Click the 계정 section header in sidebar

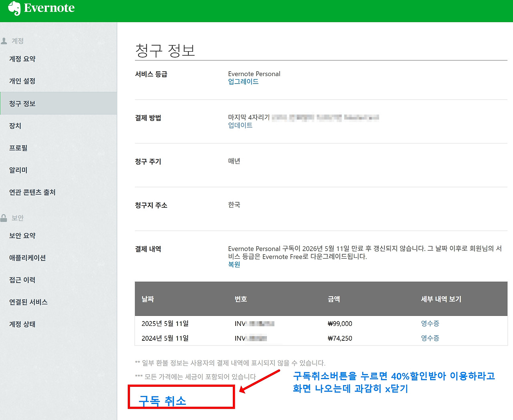(x=18, y=41)
